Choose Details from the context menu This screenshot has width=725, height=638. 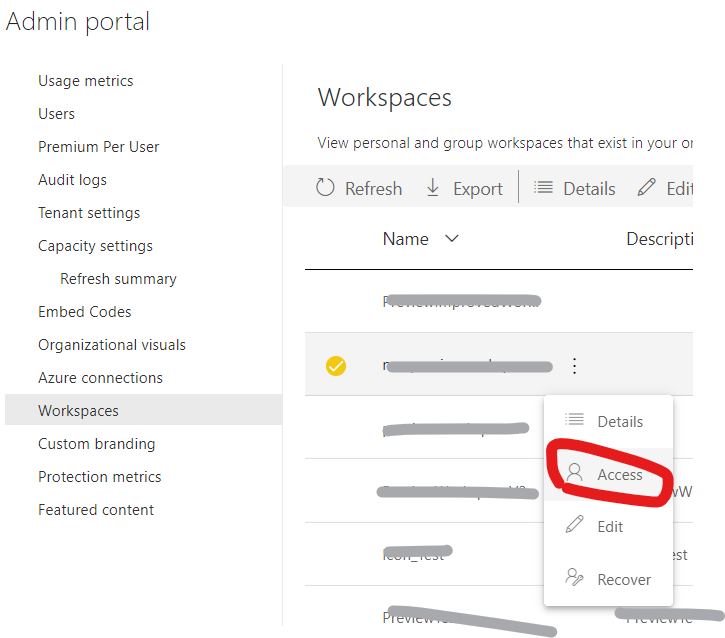[608, 421]
